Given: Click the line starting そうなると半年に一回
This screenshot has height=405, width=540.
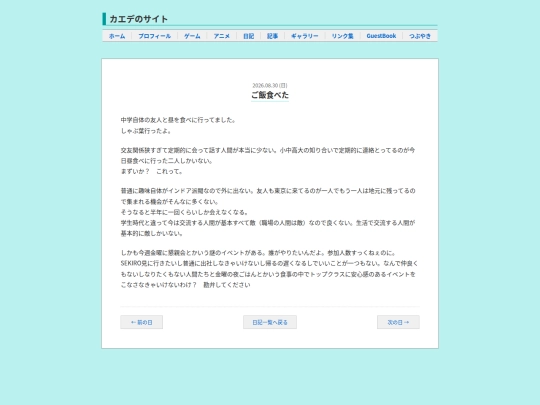Looking at the screenshot, I should [184, 212].
